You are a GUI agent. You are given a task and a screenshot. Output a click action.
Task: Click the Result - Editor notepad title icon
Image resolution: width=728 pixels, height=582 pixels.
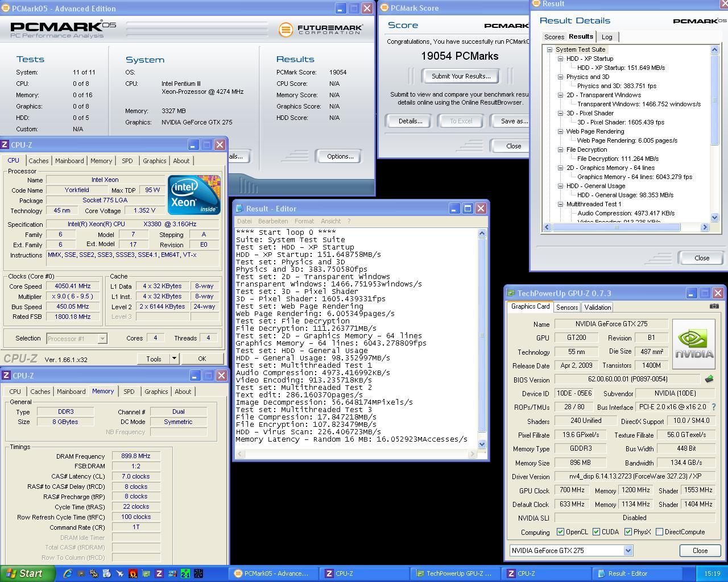pos(239,209)
